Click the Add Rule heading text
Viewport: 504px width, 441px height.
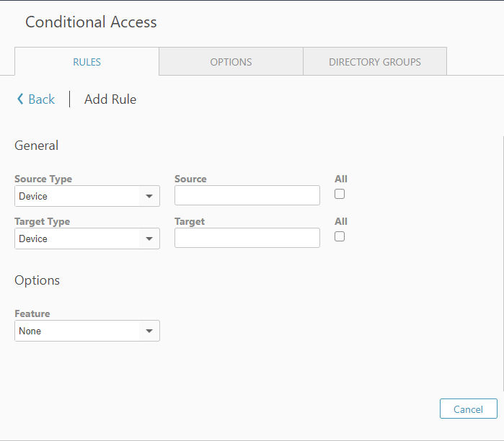click(x=110, y=99)
